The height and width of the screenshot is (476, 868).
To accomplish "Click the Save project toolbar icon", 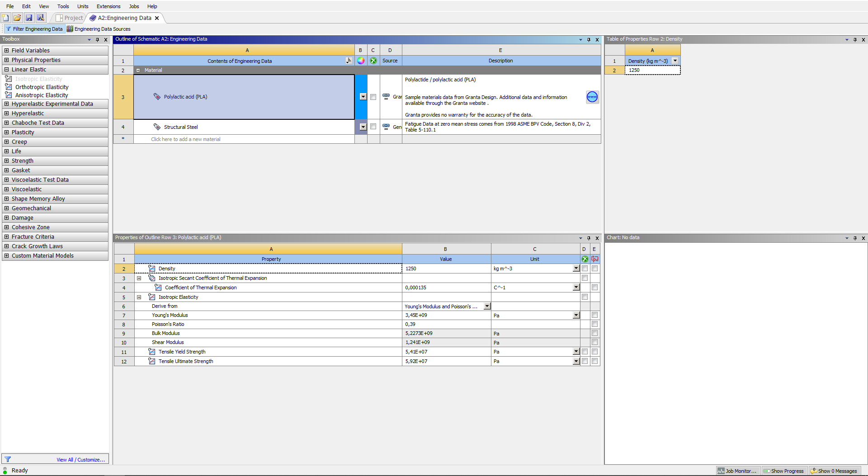I will tap(29, 18).
